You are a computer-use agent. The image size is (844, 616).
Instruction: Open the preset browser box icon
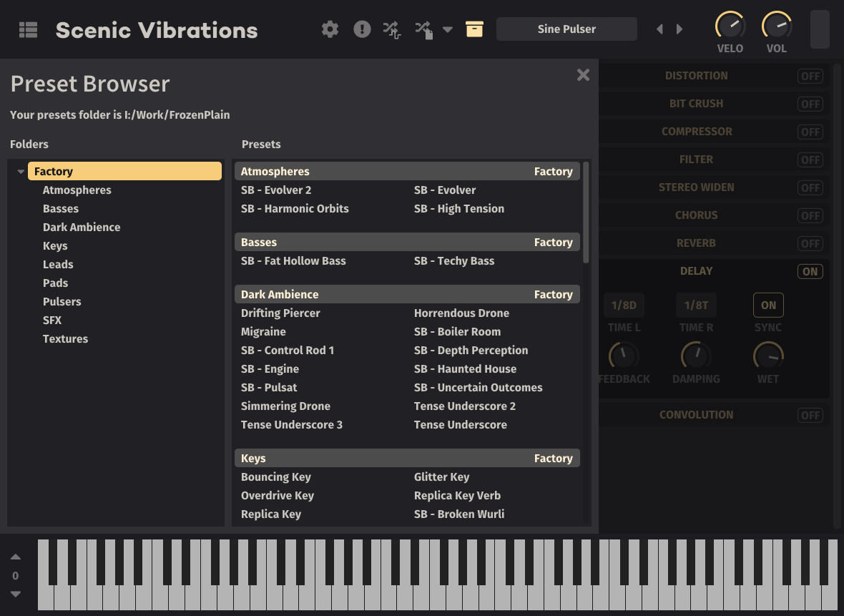[x=474, y=29]
